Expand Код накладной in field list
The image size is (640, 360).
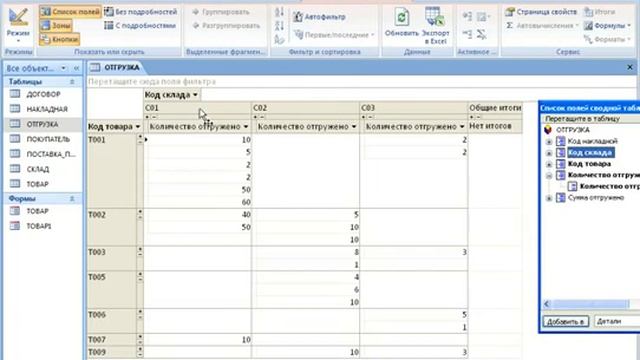pos(549,142)
